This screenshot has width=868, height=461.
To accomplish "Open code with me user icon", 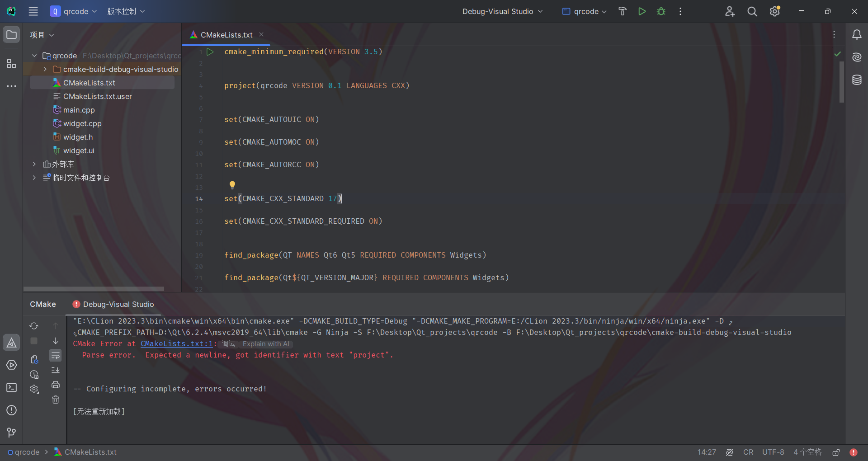I will [x=730, y=11].
